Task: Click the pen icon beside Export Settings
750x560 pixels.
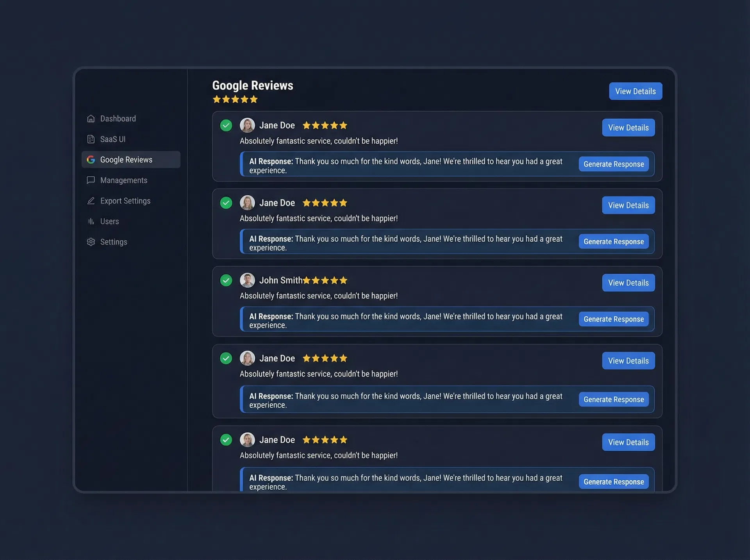Action: coord(91,201)
